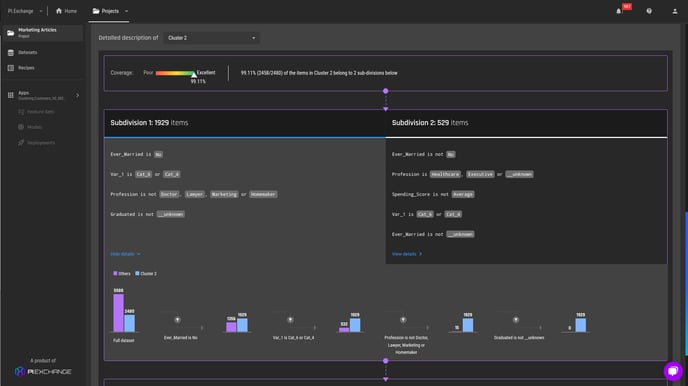The image size is (688, 386).
Task: Click the Models icon
Action: pos(21,127)
